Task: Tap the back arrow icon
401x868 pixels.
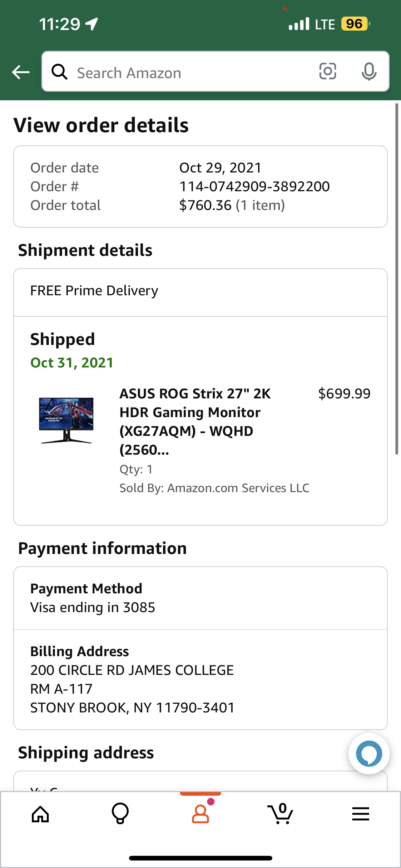Action: click(21, 72)
